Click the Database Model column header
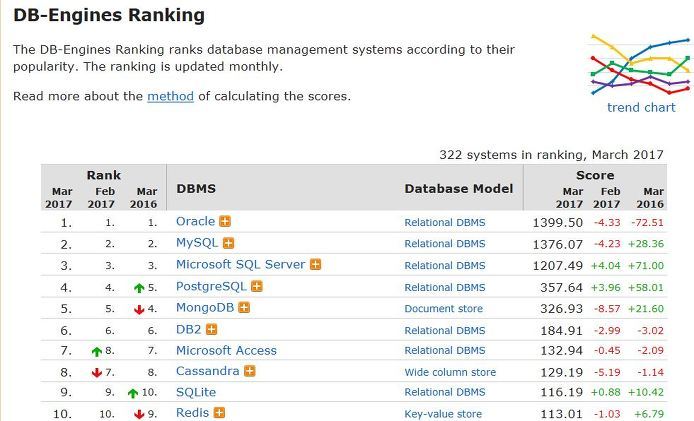The width and height of the screenshot is (694, 421). (x=459, y=189)
